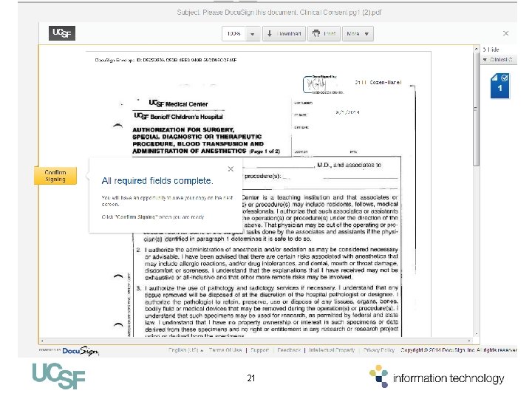The width and height of the screenshot is (532, 399).
Task: Click the DocuSign Envelope ID text
Action: (166, 60)
